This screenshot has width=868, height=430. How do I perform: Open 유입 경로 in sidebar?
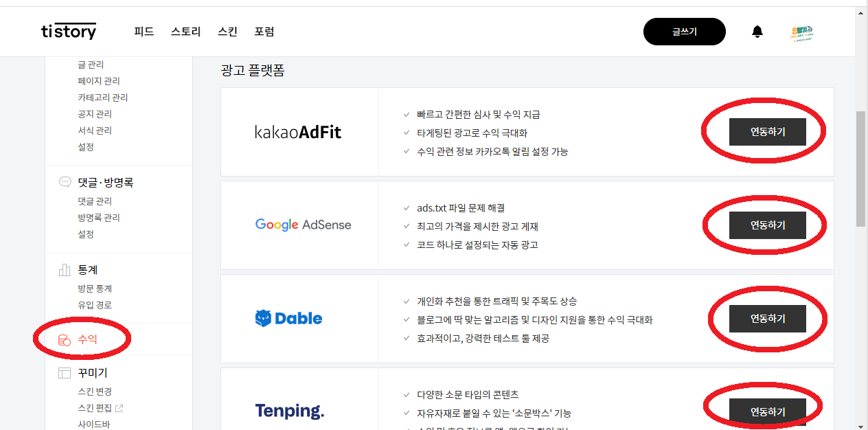tap(95, 305)
